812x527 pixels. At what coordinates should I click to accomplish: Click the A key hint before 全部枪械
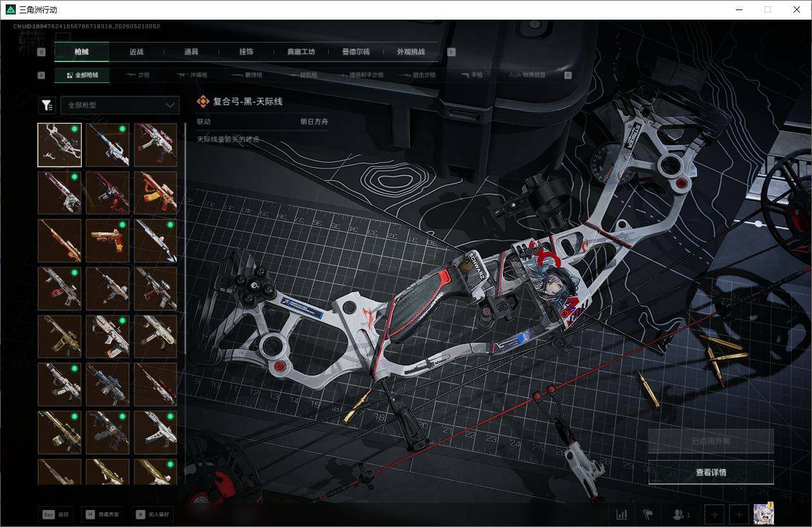tap(42, 75)
